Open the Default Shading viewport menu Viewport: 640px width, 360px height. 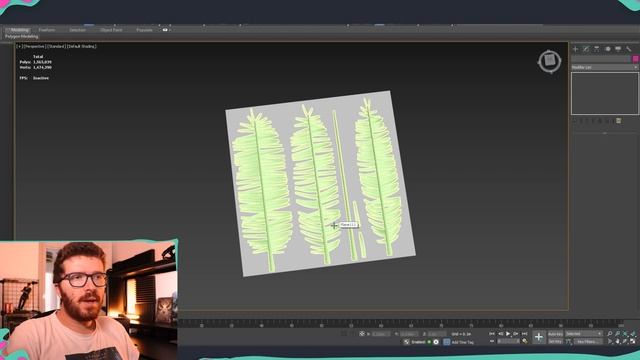click(x=82, y=47)
